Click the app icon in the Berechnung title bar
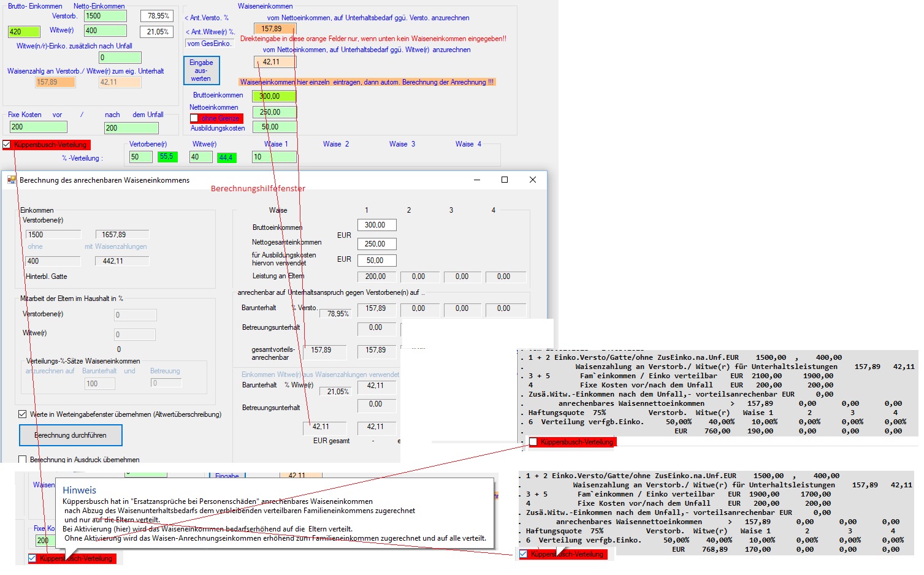Screen dimensions: 924x575 [x=12, y=180]
